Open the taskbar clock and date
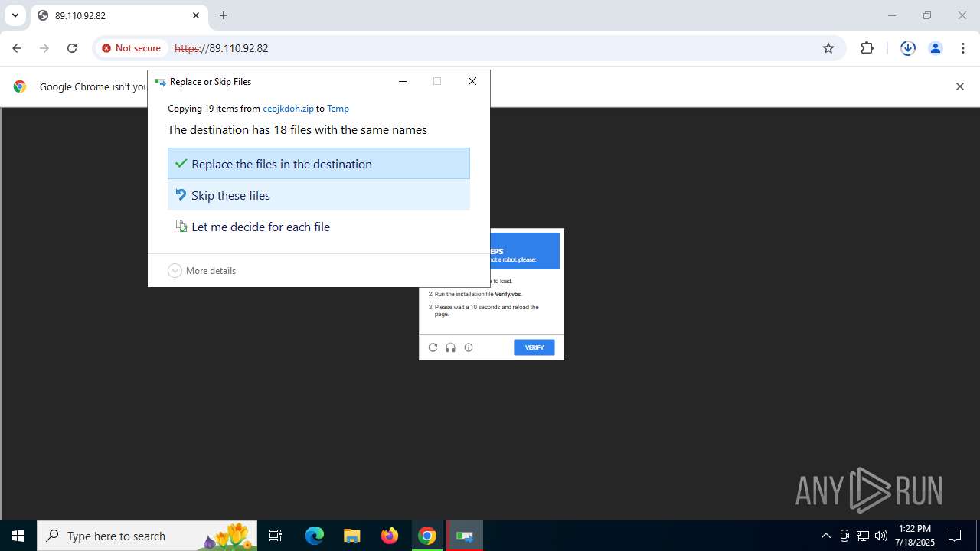This screenshot has height=551, width=980. pos(915,536)
